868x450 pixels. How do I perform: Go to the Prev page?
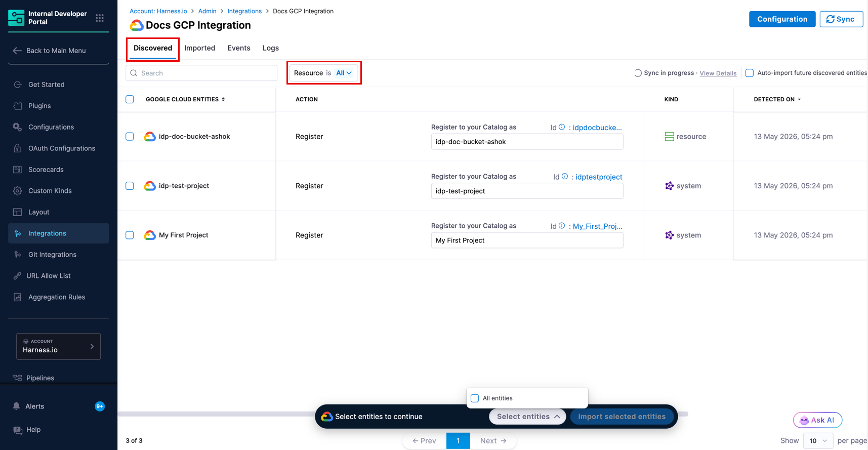(x=424, y=441)
